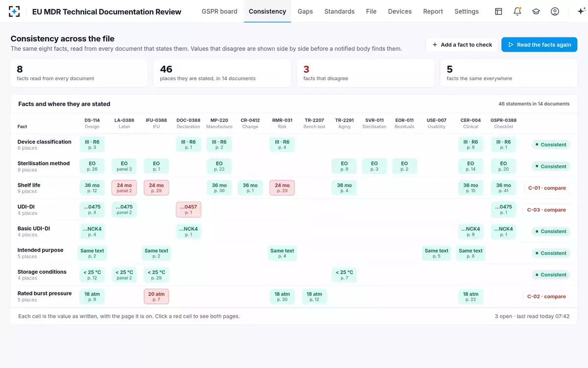Open the Settings tab
This screenshot has width=588, height=368.
click(x=466, y=11)
